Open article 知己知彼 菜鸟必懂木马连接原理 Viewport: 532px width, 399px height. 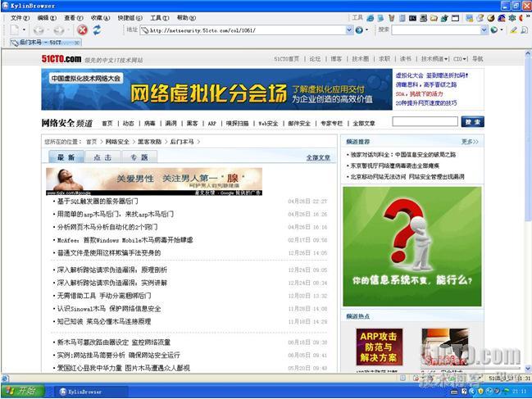[104, 321]
